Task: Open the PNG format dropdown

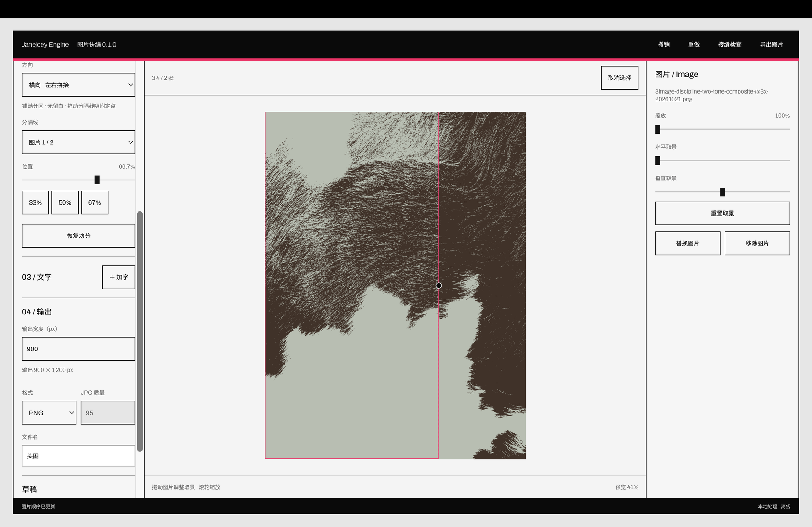Action: [x=49, y=413]
